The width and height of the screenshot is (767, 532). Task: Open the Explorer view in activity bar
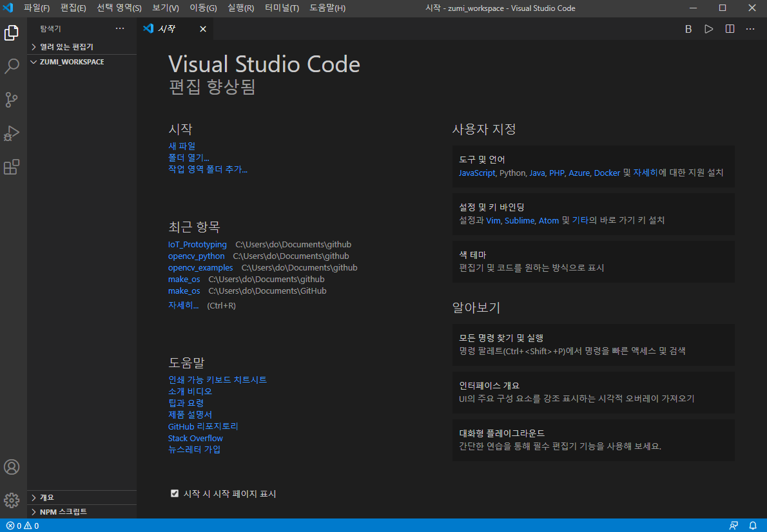[11, 33]
